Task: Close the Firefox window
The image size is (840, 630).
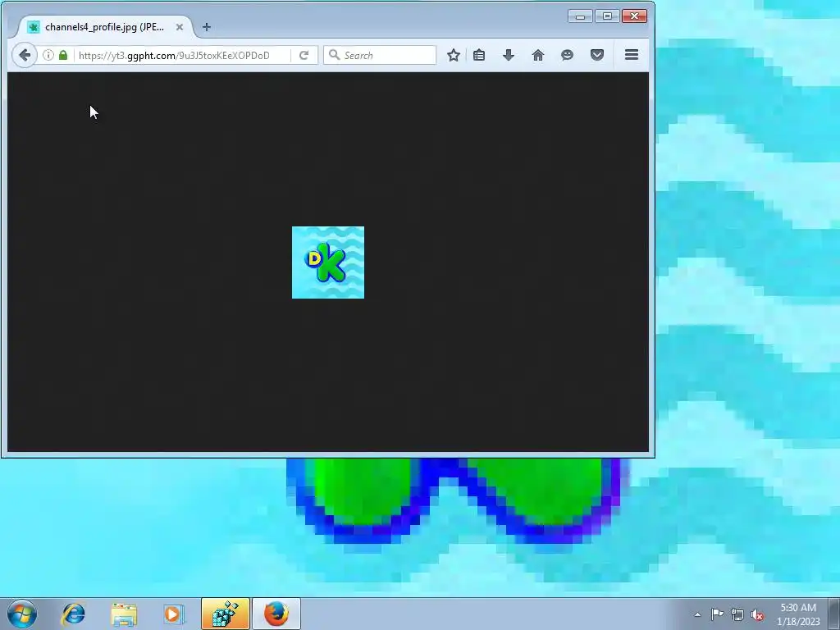Action: (634, 16)
